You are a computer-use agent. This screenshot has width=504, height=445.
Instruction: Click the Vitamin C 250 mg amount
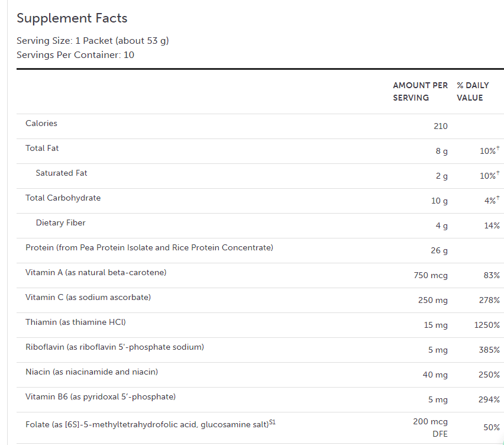point(433,301)
